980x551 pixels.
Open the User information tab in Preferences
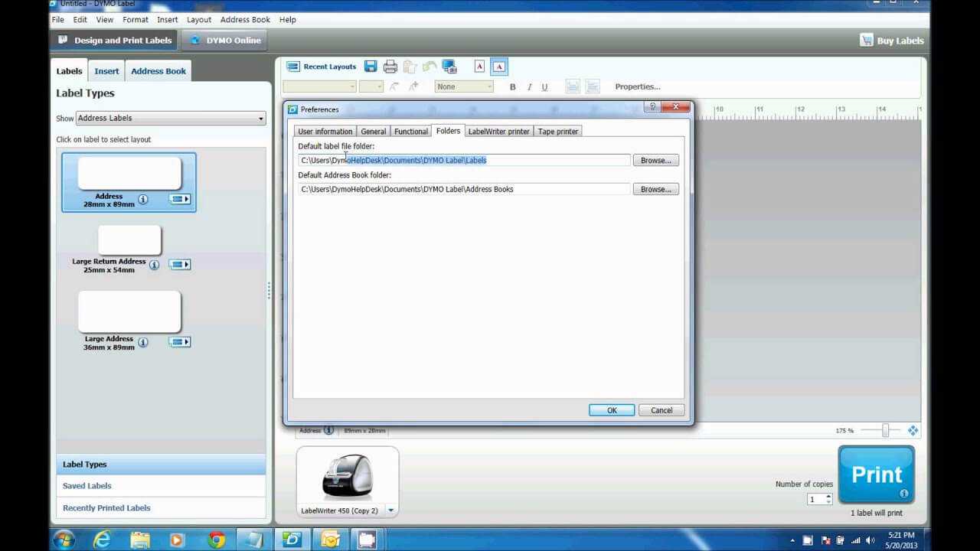(x=325, y=132)
